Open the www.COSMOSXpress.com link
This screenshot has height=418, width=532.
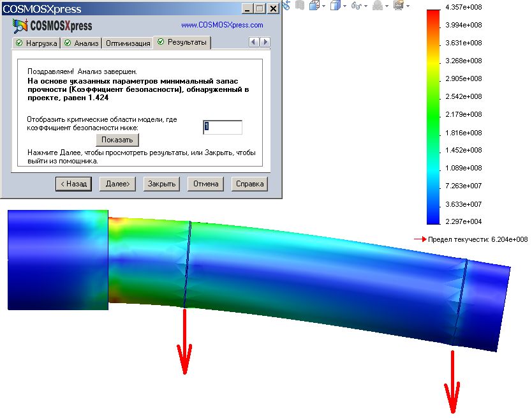tap(222, 25)
